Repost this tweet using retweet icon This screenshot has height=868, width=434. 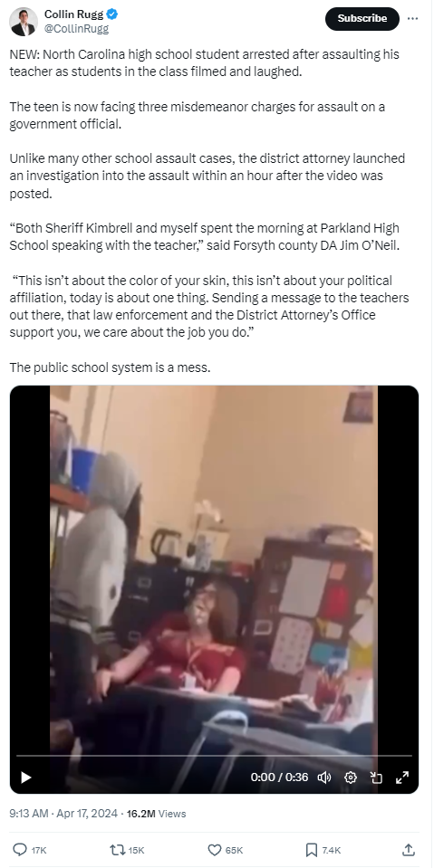[118, 850]
